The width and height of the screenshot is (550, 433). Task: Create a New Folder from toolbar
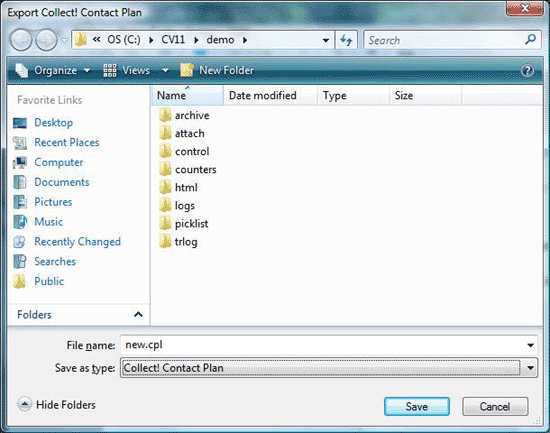point(217,71)
